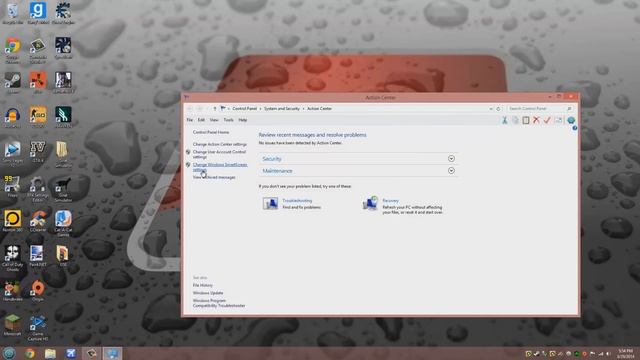Open the Goat Simulator desktop shortcut
This screenshot has width=640, height=360.
click(x=63, y=189)
